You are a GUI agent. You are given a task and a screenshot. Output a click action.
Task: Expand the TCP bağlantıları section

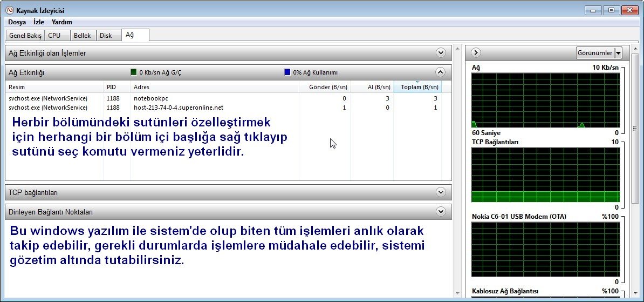[x=441, y=192]
